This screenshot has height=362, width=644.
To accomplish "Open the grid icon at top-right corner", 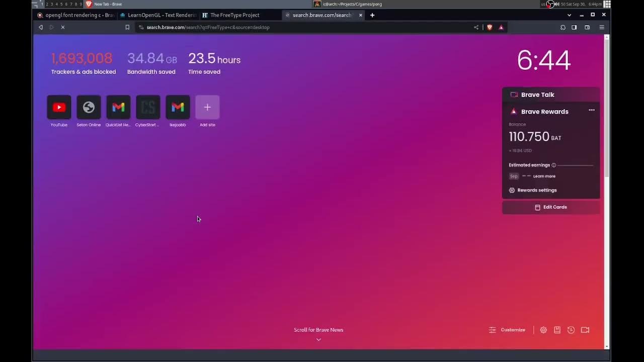I will tap(607, 4).
